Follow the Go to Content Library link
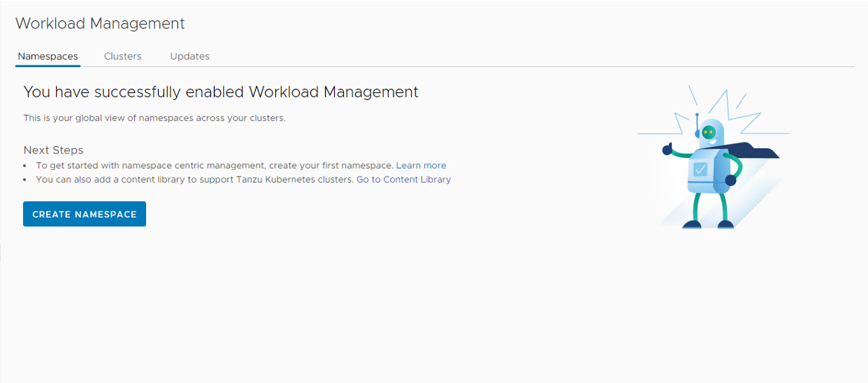Screen dimensions: 868x383 coord(403,180)
